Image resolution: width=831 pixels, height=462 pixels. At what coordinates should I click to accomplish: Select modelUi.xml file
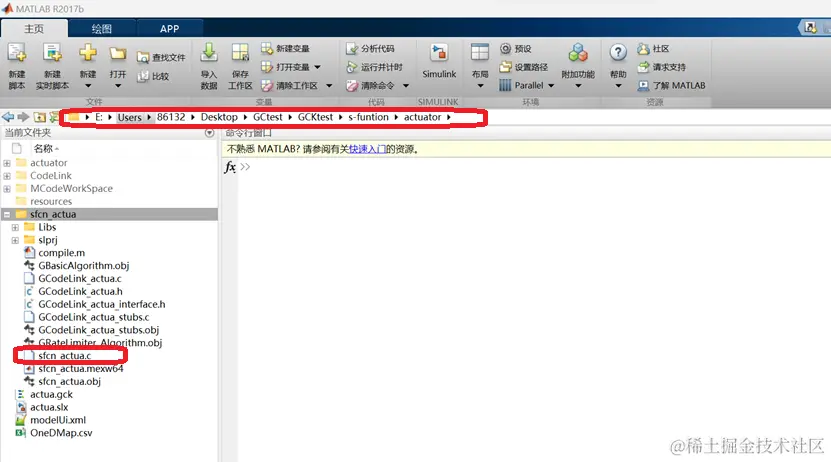[58, 420]
